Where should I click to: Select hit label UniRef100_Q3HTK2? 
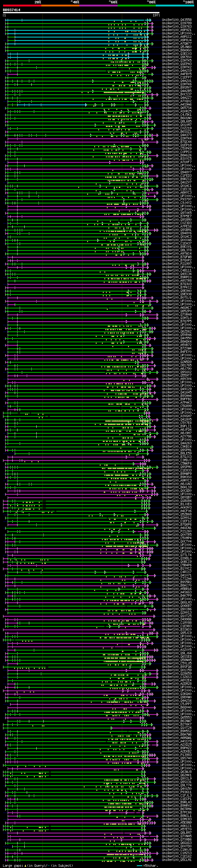[x=177, y=67]
